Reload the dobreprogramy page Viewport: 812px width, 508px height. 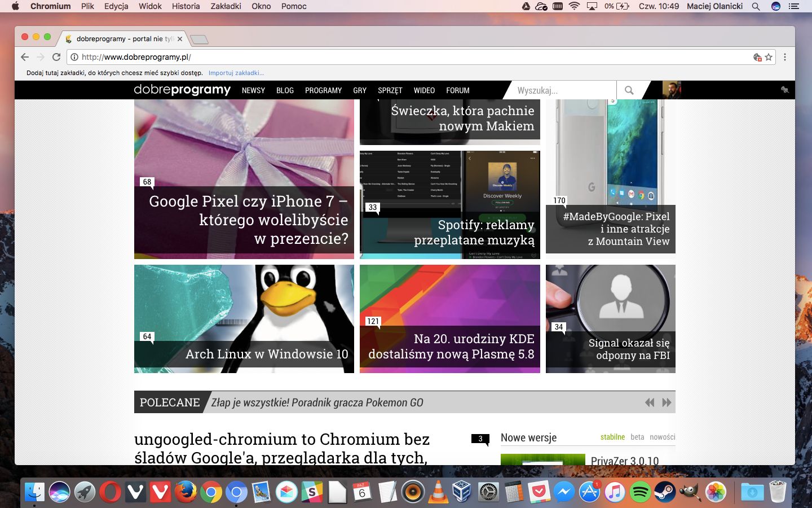click(x=56, y=57)
